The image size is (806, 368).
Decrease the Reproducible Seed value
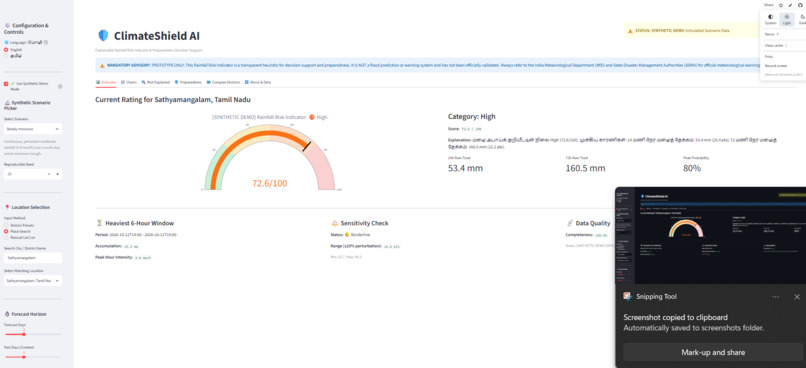click(x=49, y=174)
